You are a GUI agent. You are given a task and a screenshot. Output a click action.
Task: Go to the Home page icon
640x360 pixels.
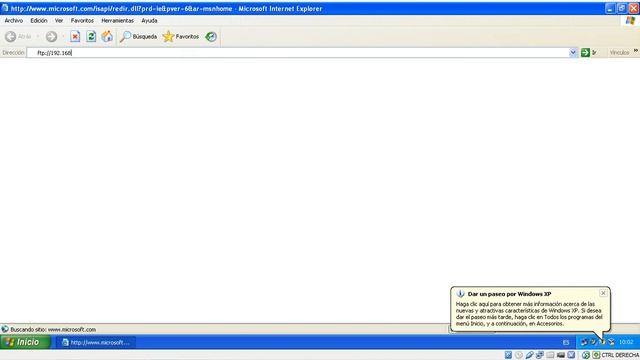(x=107, y=37)
